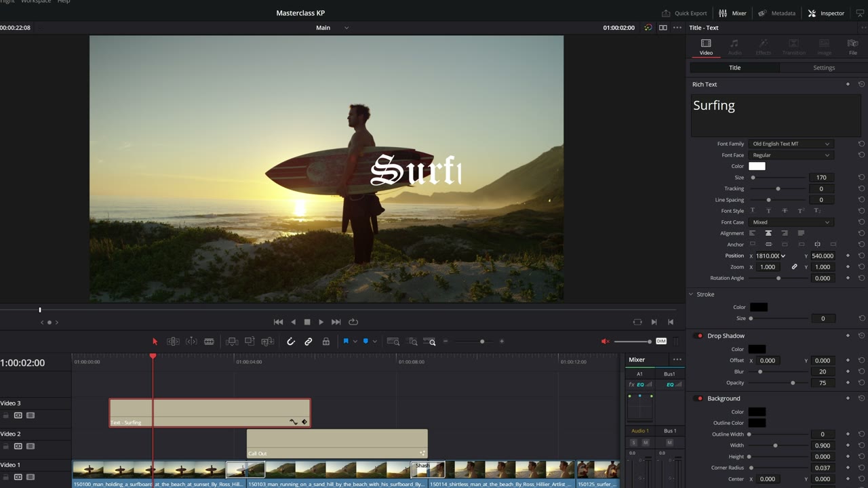The width and height of the screenshot is (868, 488).
Task: Switch to the Effects inspector tab
Action: tap(764, 47)
